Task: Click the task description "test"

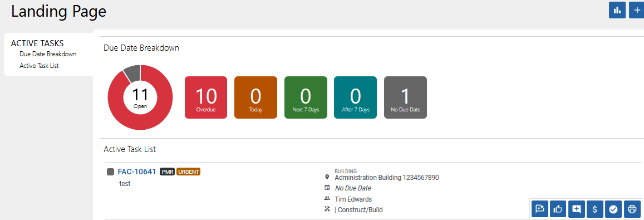Action: pyautogui.click(x=125, y=184)
